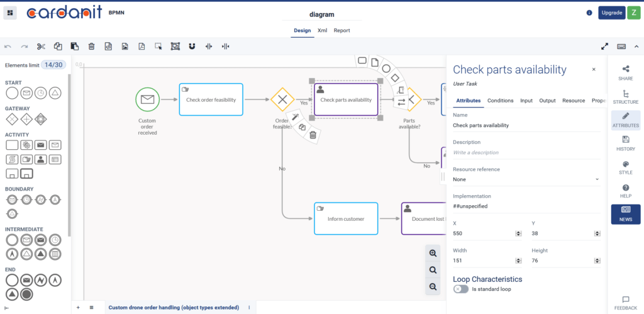Export diagram as XML code file

pyautogui.click(x=108, y=47)
